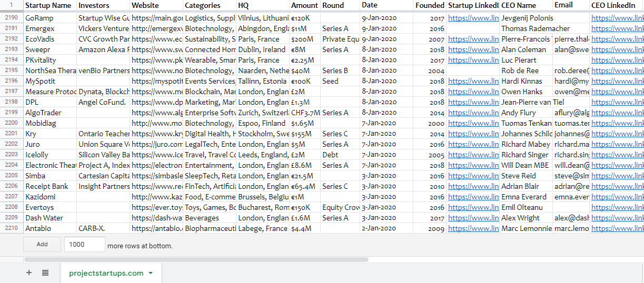Viewport: 644px width, 283px height.
Task: Select the Private Equity round cell
Action: click(x=340, y=39)
